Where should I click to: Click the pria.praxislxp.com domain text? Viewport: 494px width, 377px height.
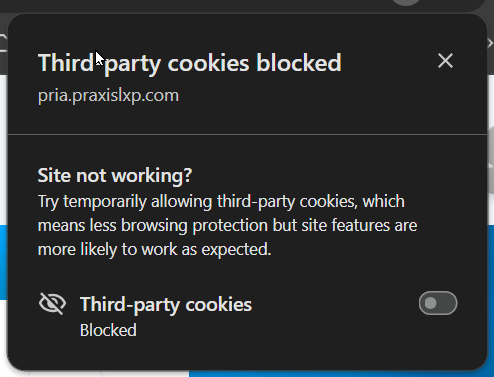click(x=108, y=96)
